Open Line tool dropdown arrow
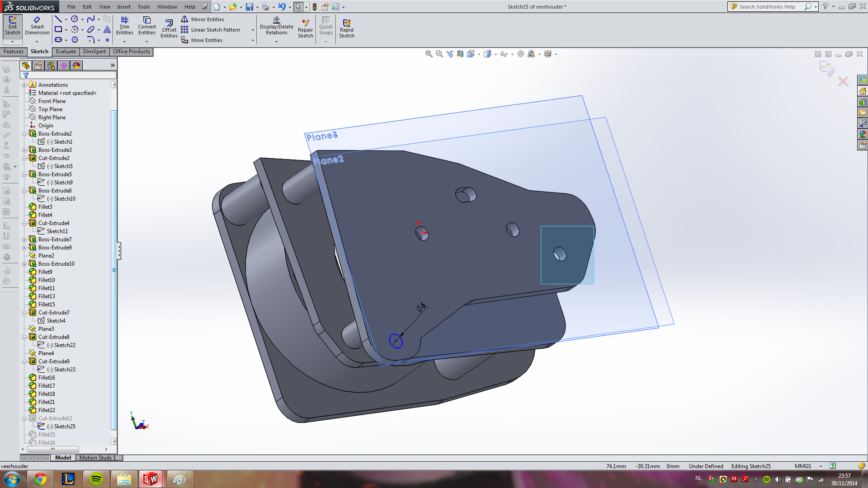Viewport: 868px width, 488px height. (66, 19)
